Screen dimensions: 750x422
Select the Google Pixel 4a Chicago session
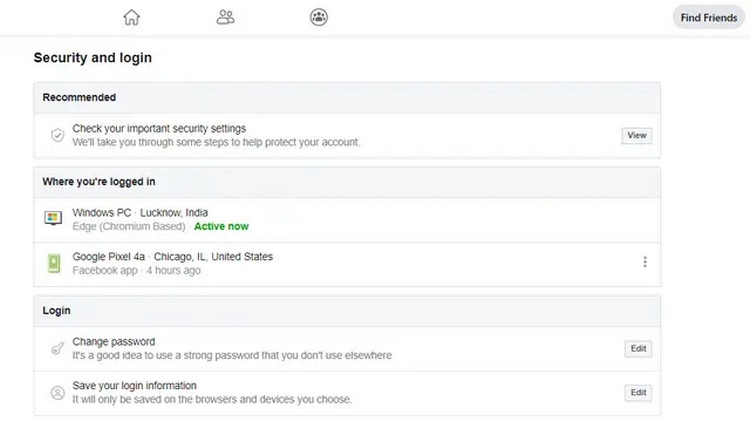(172, 257)
